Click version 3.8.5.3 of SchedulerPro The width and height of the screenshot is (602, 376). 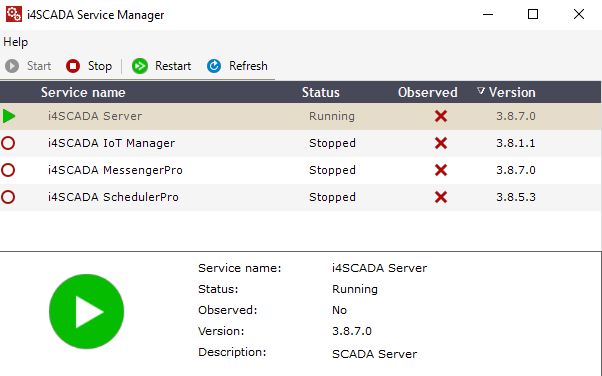516,197
